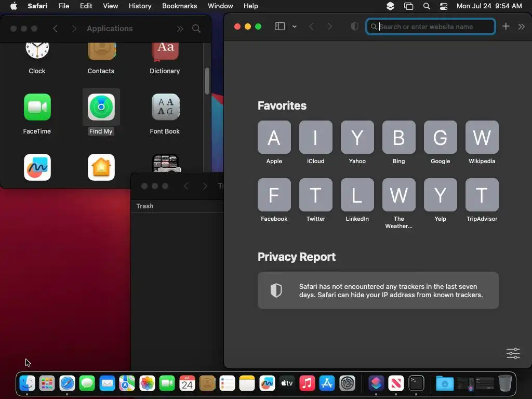Viewport: 532px width, 399px height.
Task: Open Twitter favorite tile
Action: (x=315, y=195)
